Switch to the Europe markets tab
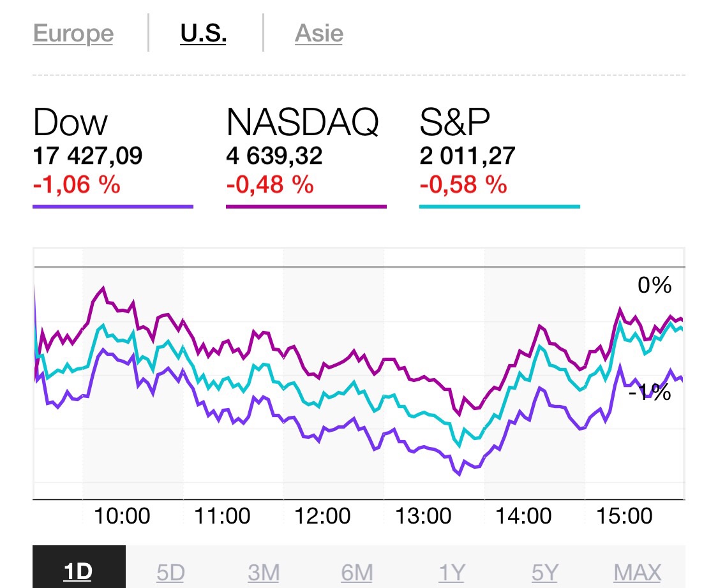Image resolution: width=718 pixels, height=588 pixels. click(73, 33)
